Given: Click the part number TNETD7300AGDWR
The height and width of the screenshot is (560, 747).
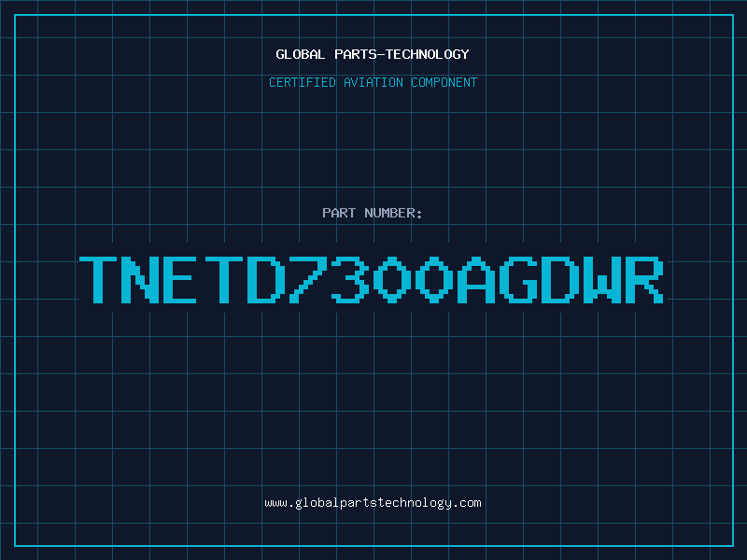Looking at the screenshot, I should tap(372, 279).
